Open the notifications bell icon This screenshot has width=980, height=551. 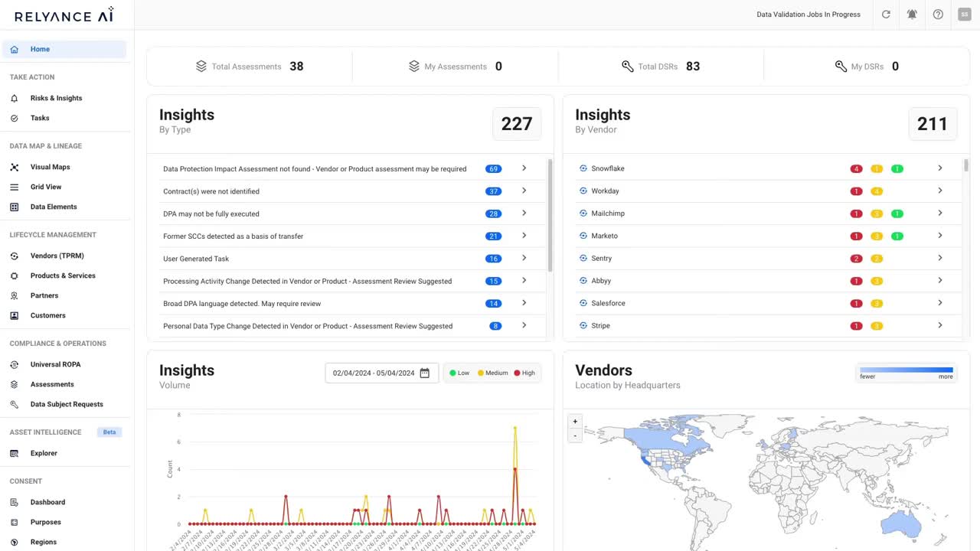[x=912, y=15]
